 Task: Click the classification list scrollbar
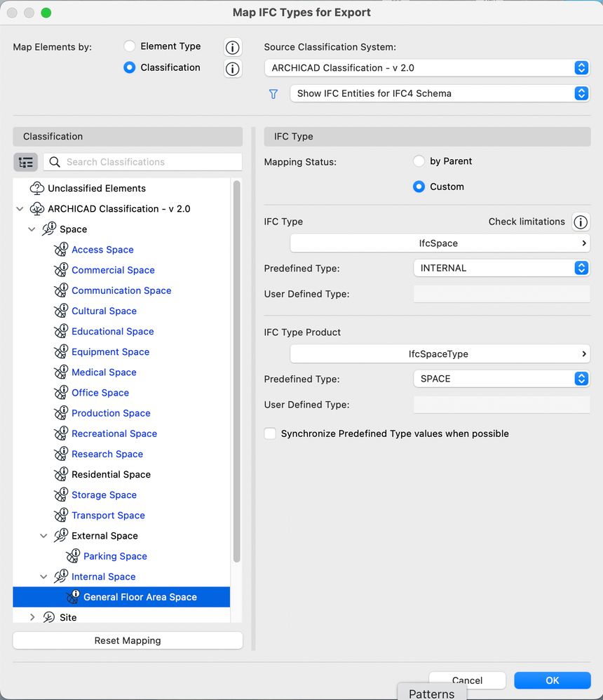[236, 372]
